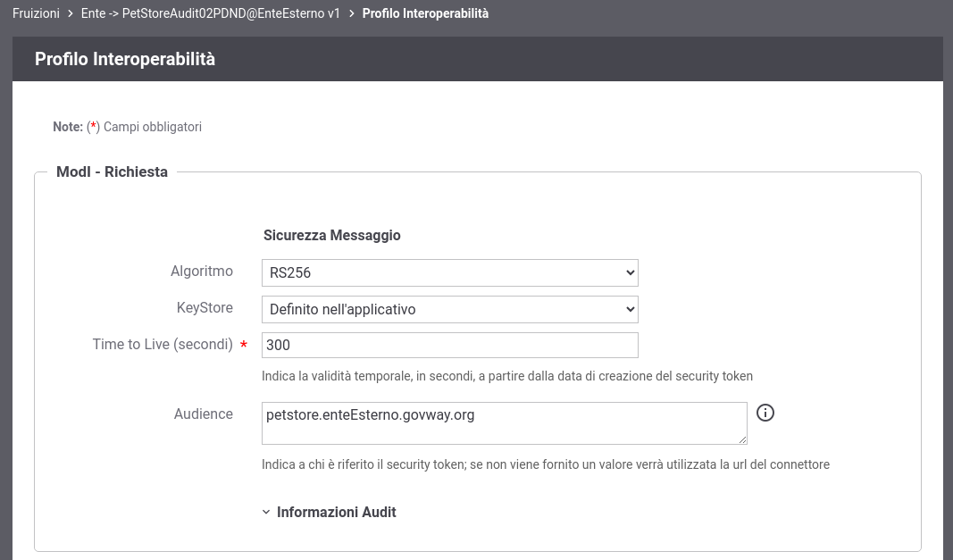This screenshot has height=560, width=953.
Task: Click the Sicurezza Messaggio heading
Action: coord(332,235)
